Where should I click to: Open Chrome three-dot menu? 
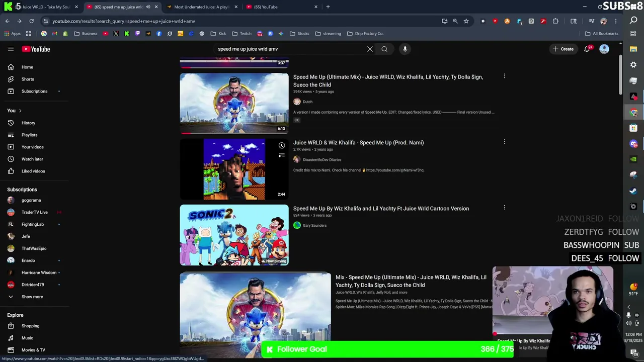[616, 21]
